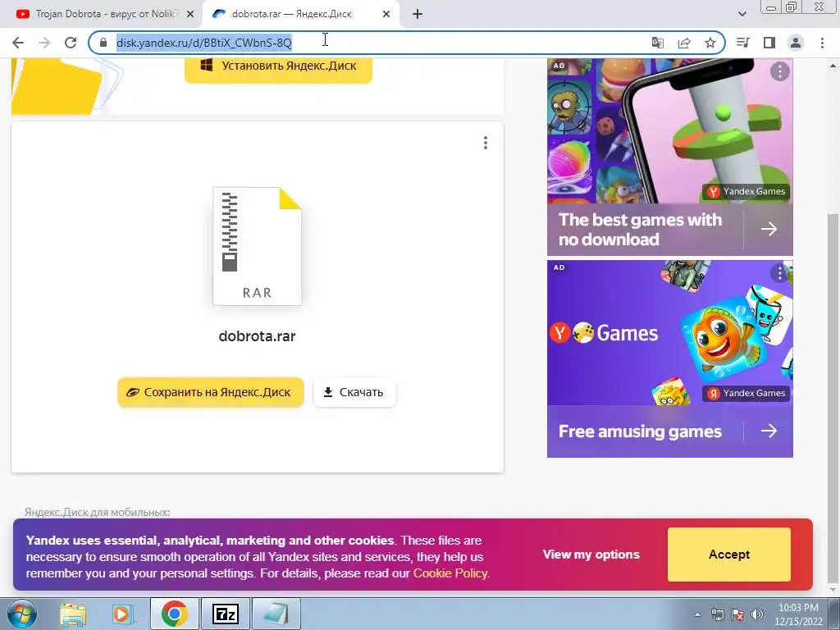Launch Windows Media Player from taskbar
The image size is (840, 630).
[122, 614]
